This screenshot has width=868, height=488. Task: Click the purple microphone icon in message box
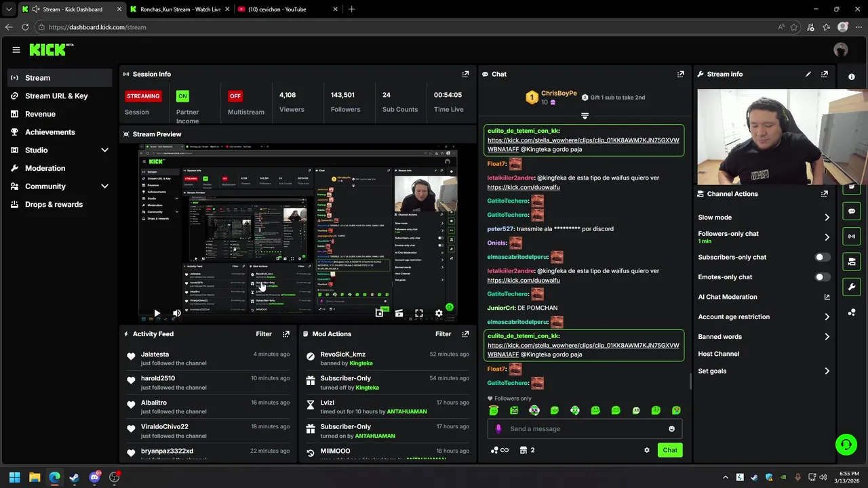498,428
